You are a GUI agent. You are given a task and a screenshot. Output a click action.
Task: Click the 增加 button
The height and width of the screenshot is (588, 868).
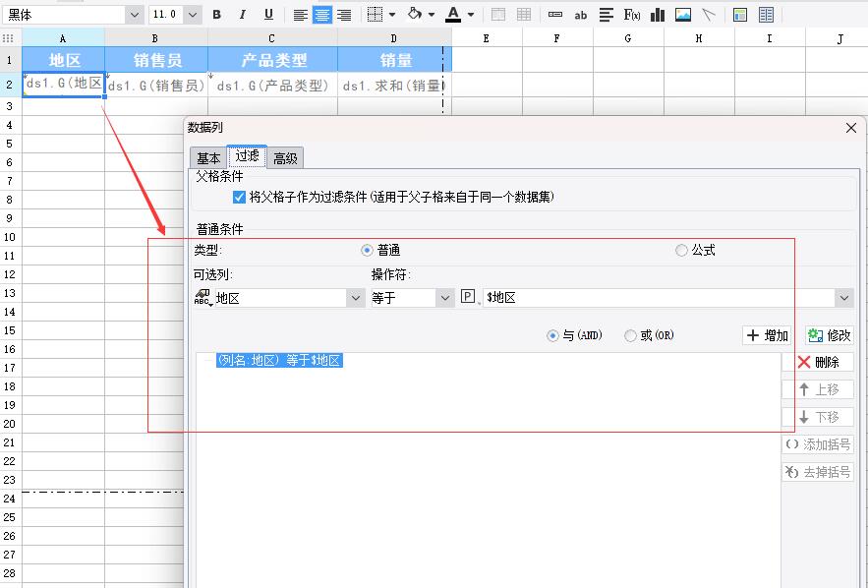coord(767,335)
